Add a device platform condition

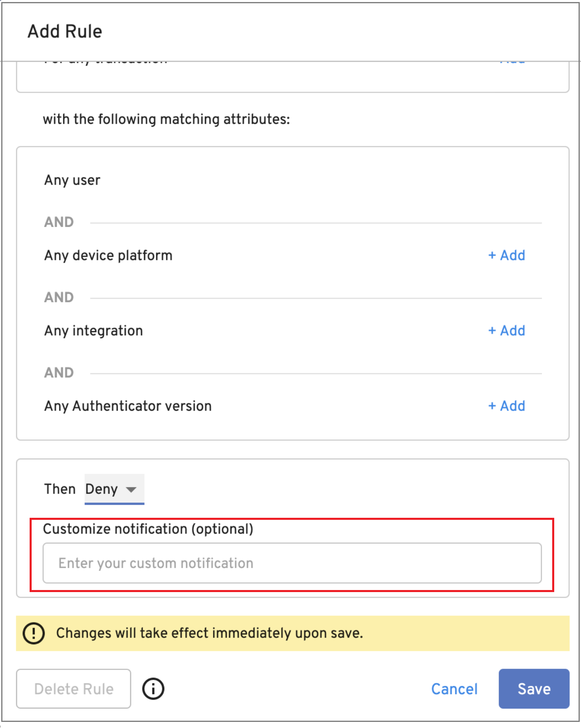click(506, 255)
